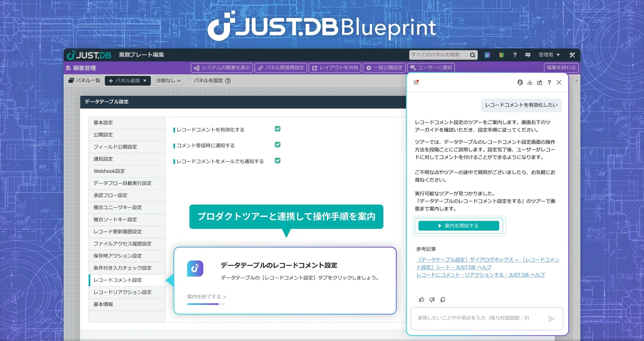Click the support agent headset icon in chat
The height and width of the screenshot is (341, 644).
(x=520, y=82)
